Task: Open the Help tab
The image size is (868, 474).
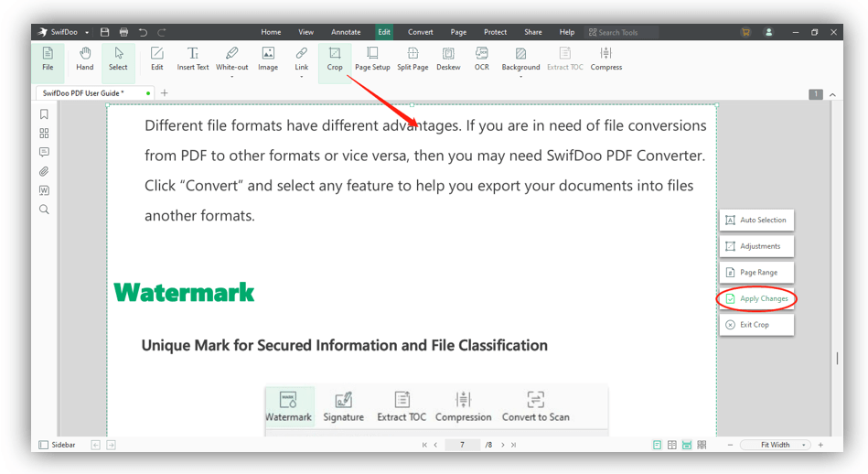Action: (566, 32)
